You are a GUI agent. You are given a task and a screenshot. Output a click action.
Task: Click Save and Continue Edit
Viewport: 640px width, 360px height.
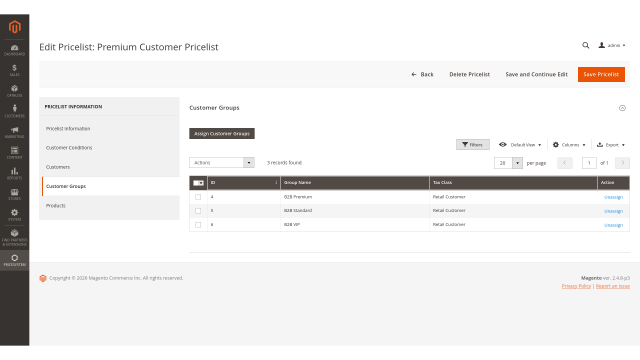pos(536,74)
